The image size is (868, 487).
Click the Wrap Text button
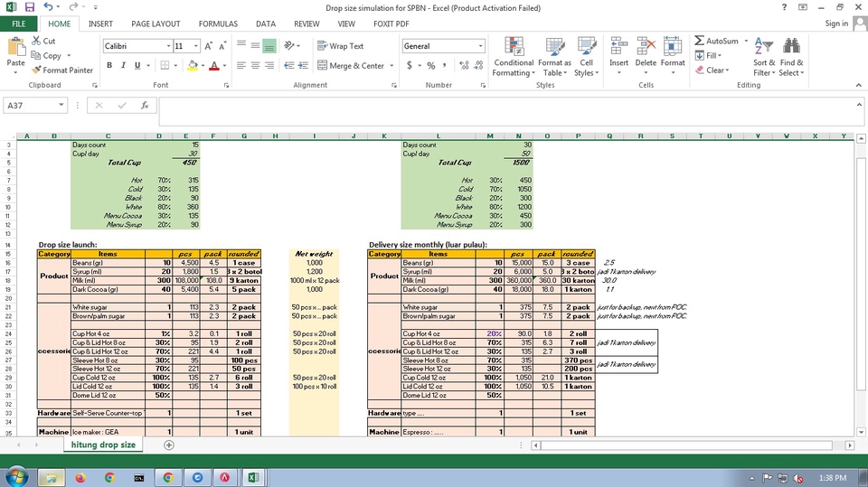pyautogui.click(x=341, y=46)
